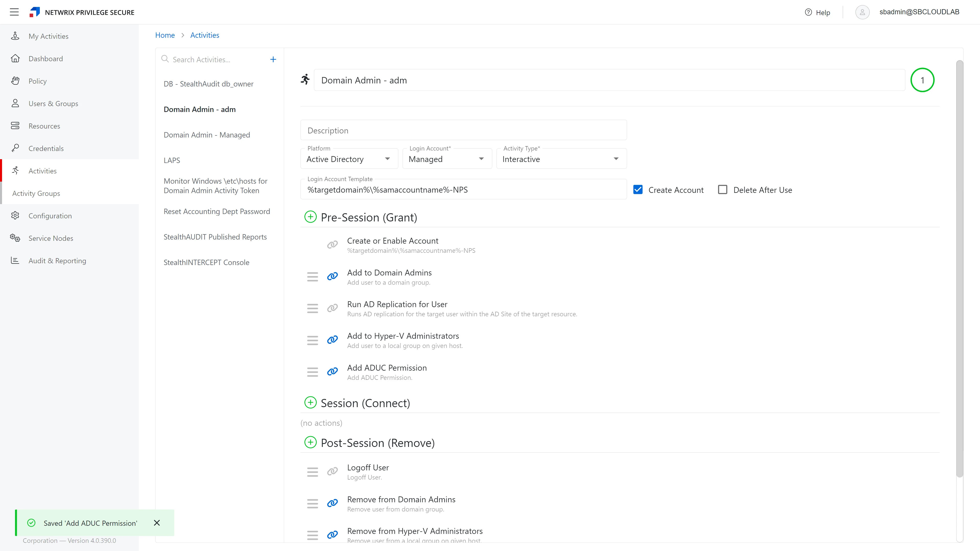
Task: Add a Post-Session (Remove) action
Action: [x=310, y=442]
